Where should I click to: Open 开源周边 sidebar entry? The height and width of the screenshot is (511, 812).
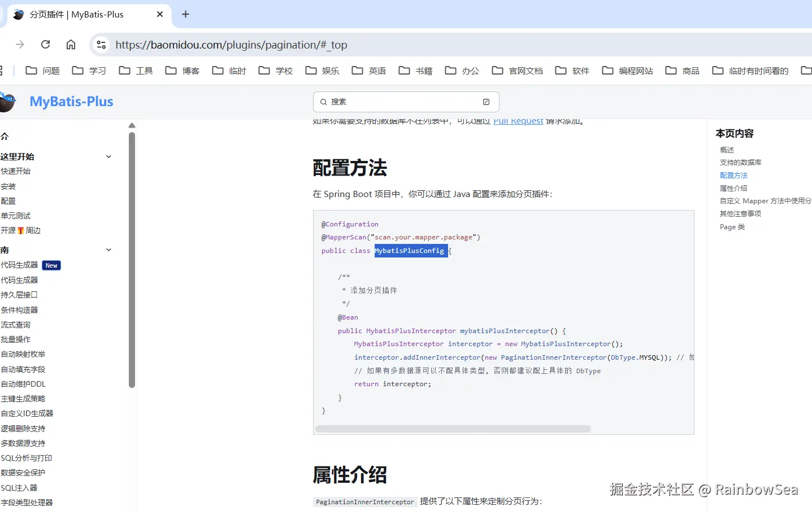[21, 230]
